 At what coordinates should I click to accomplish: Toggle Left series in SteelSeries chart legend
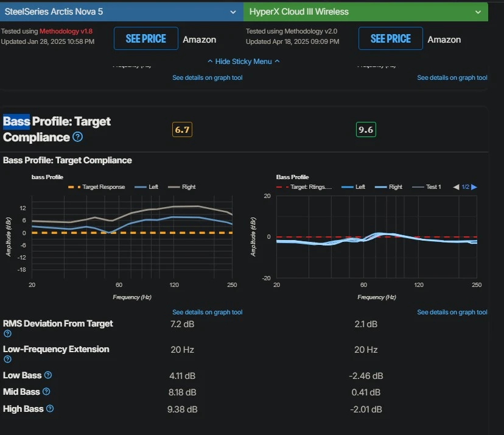(x=146, y=187)
